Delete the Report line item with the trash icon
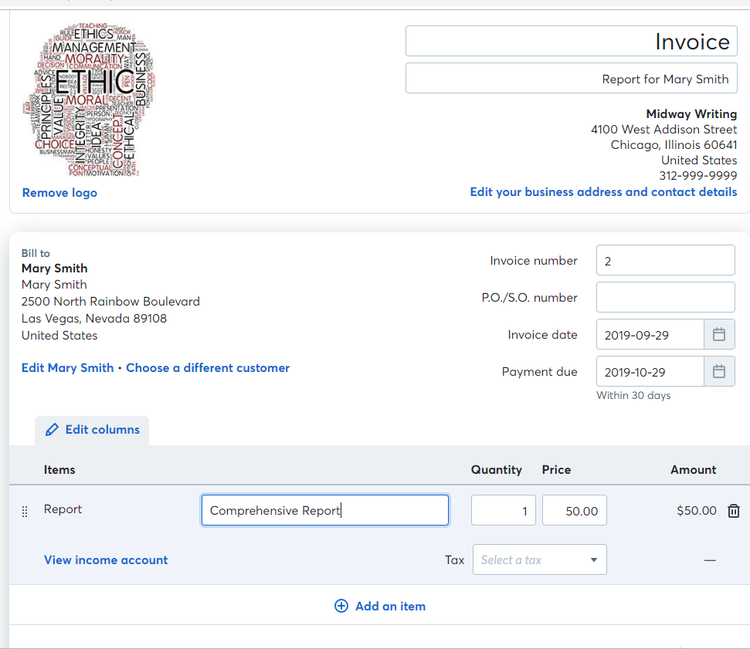The image size is (750, 649). (733, 511)
